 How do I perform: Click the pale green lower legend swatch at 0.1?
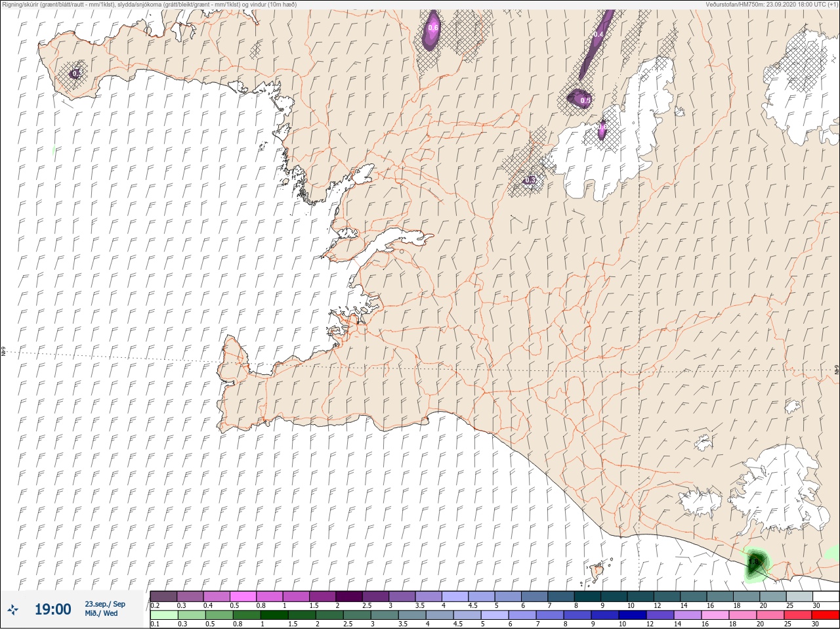pyautogui.click(x=163, y=615)
